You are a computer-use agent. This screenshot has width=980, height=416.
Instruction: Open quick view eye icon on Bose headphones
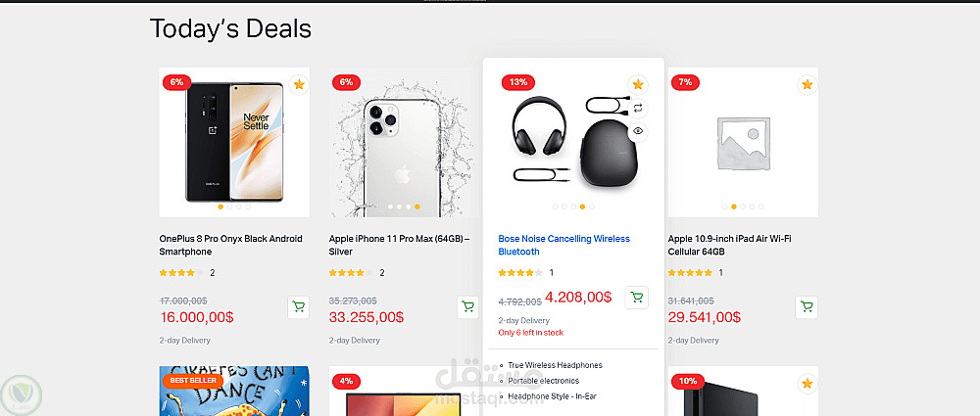click(638, 130)
